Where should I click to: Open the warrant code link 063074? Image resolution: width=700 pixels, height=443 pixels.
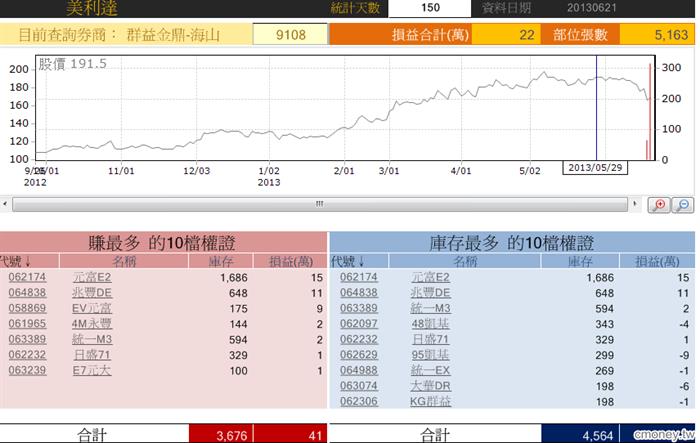point(359,386)
